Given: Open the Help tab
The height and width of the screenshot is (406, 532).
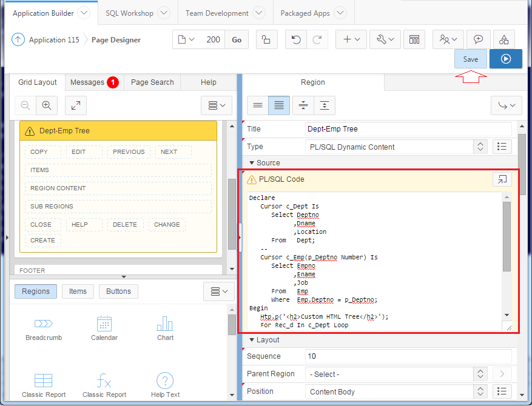Looking at the screenshot, I should tap(208, 82).
